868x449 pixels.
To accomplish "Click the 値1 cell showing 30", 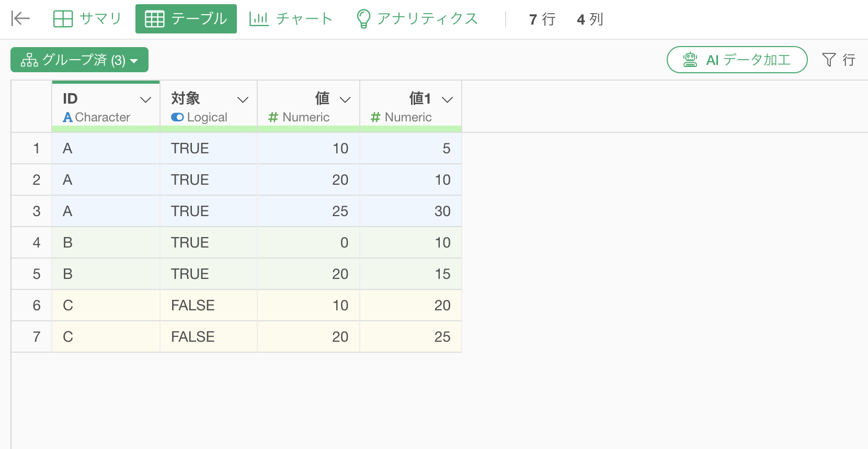I will [x=442, y=211].
